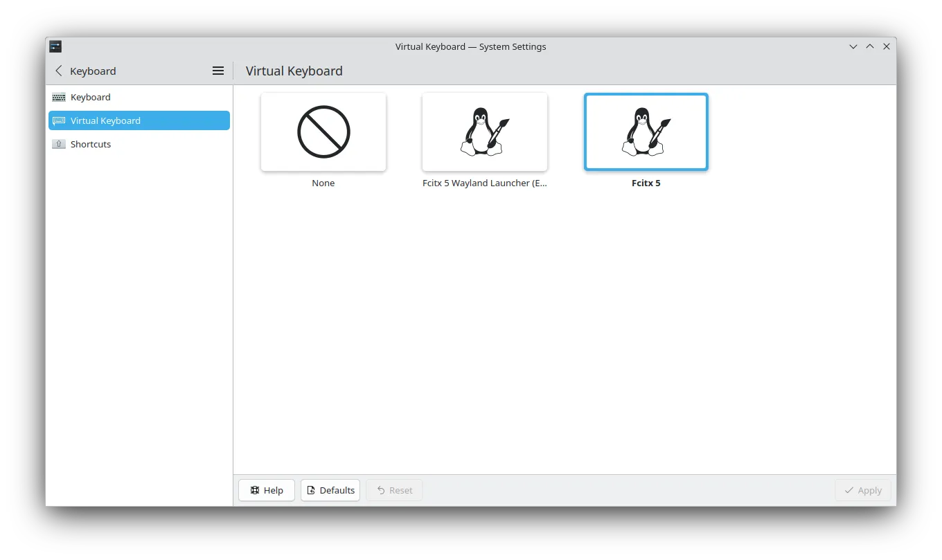Select Virtual Keyboard in the sidebar
Image resolution: width=942 pixels, height=560 pixels.
[105, 120]
